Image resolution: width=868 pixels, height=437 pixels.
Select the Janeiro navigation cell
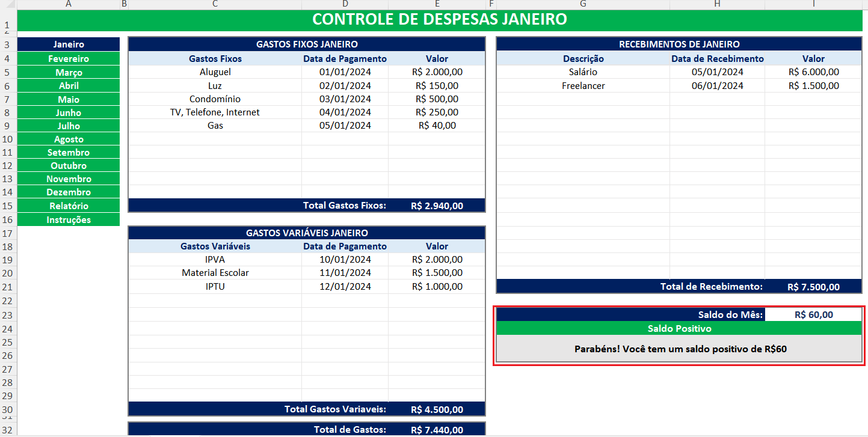pyautogui.click(x=69, y=44)
